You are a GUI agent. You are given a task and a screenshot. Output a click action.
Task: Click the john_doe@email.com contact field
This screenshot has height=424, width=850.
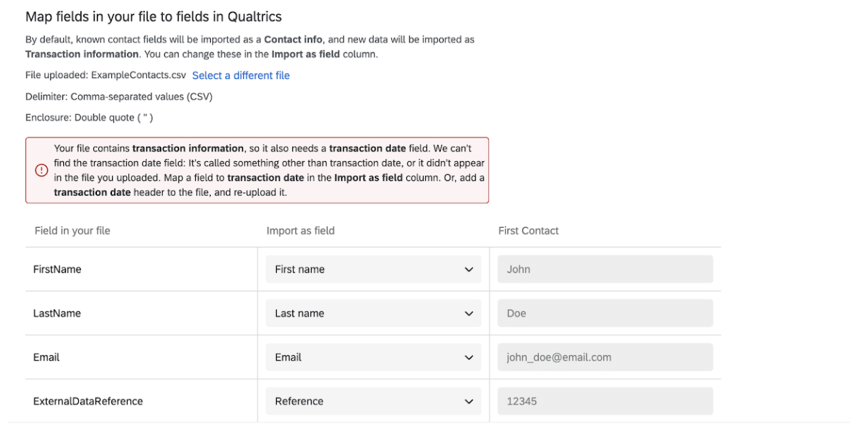(x=605, y=357)
